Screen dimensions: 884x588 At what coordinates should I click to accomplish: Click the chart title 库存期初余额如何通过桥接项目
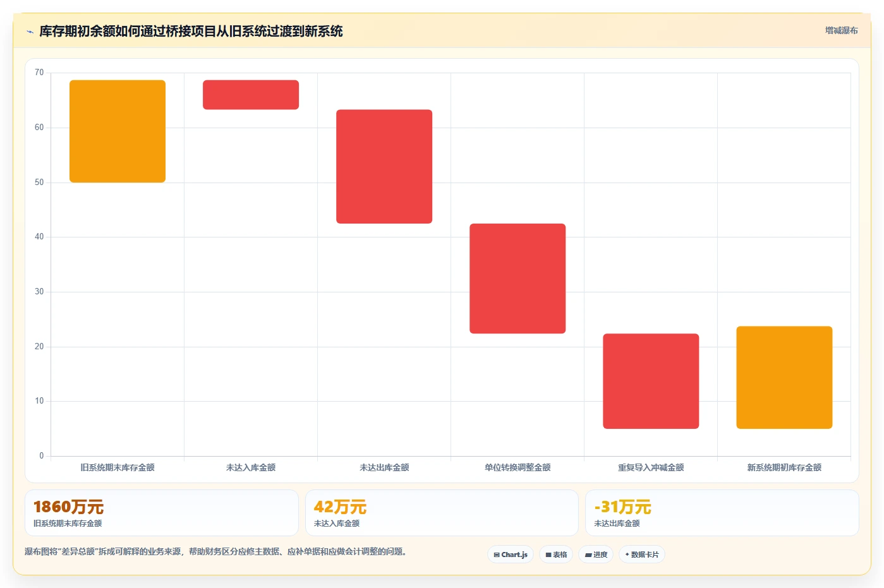point(191,31)
